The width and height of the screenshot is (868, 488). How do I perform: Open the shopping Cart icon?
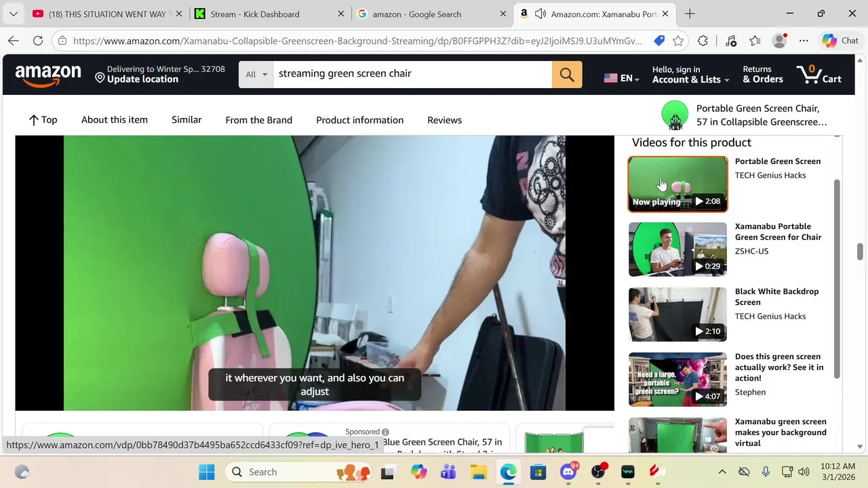click(x=820, y=74)
